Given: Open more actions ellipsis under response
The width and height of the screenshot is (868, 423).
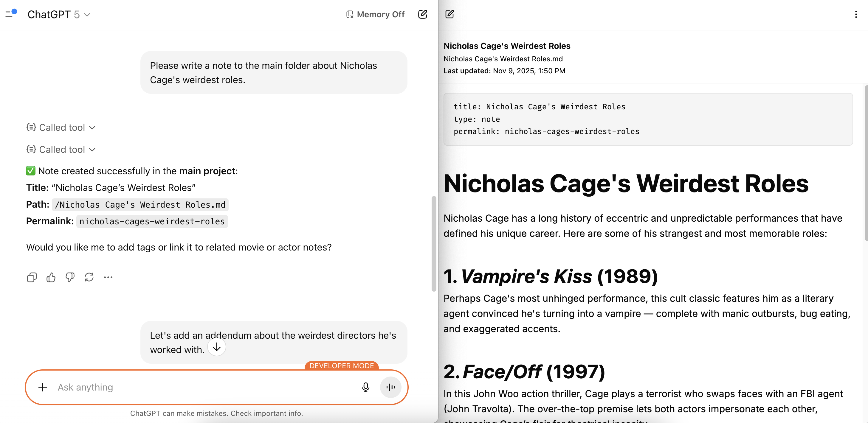Looking at the screenshot, I should (108, 278).
